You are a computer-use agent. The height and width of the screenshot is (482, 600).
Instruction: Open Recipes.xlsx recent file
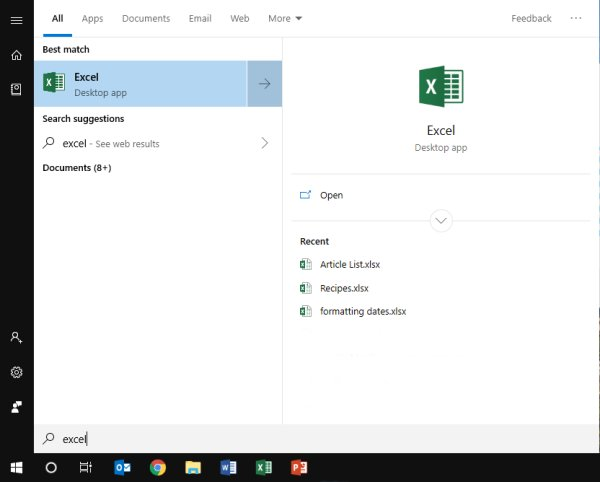[344, 288]
